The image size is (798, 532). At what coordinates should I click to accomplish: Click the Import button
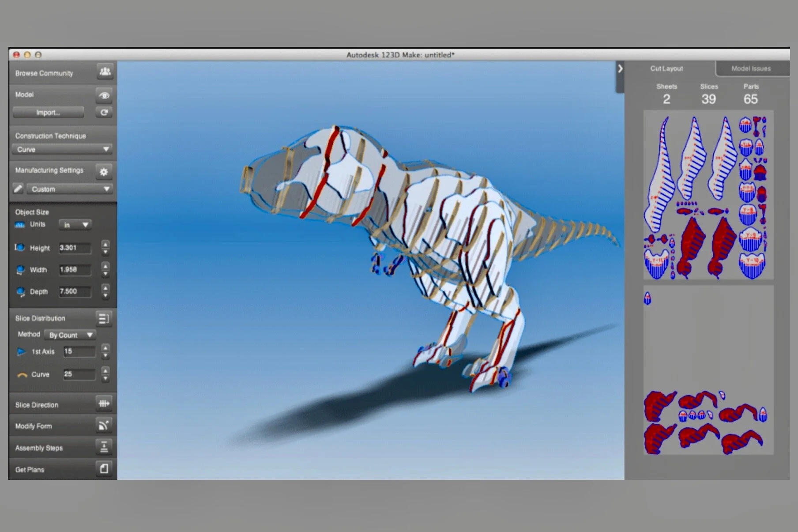[x=48, y=112]
